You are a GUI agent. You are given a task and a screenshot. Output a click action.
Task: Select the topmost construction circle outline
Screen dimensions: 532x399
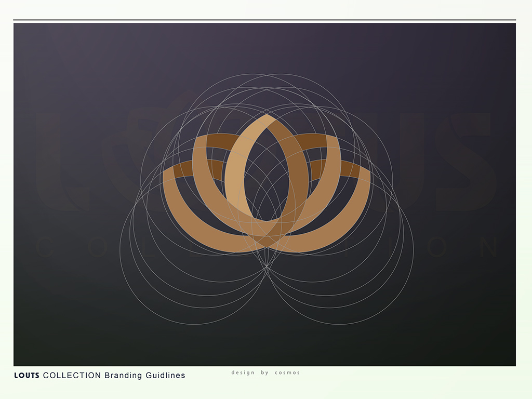point(266,78)
